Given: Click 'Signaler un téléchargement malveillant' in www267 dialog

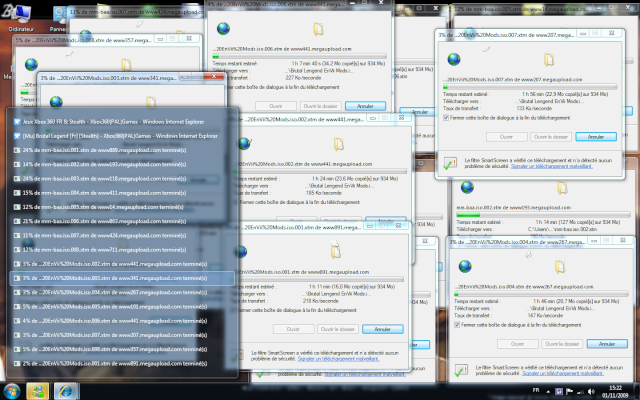Looking at the screenshot, I should 563,373.
